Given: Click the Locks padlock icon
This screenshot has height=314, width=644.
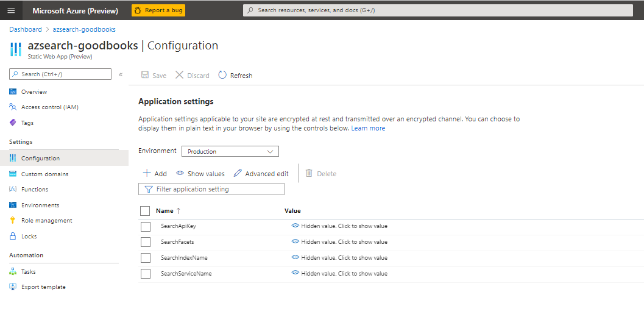Looking at the screenshot, I should pos(13,237).
